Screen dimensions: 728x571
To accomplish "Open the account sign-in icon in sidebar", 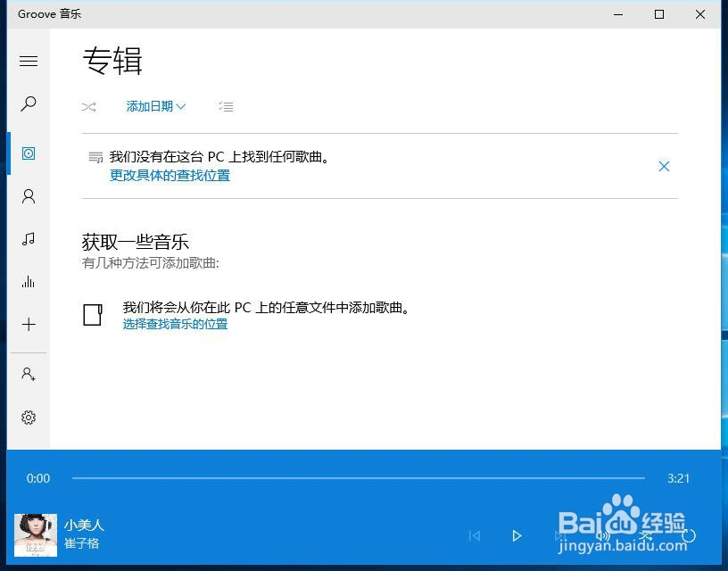I will point(29,374).
